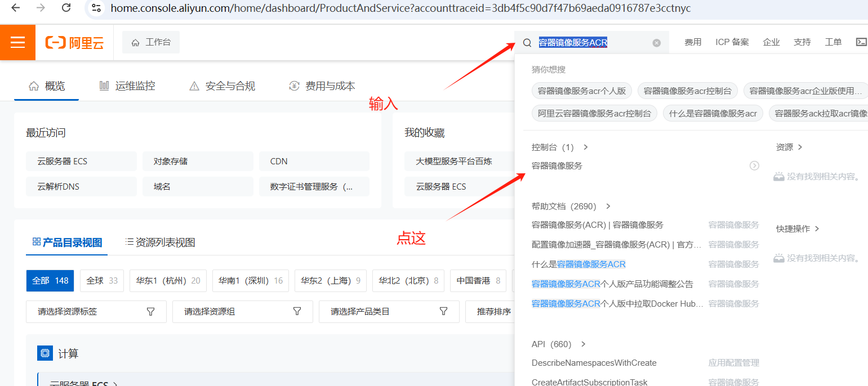The width and height of the screenshot is (868, 386).
Task: Click the magnifier search icon
Action: click(527, 43)
